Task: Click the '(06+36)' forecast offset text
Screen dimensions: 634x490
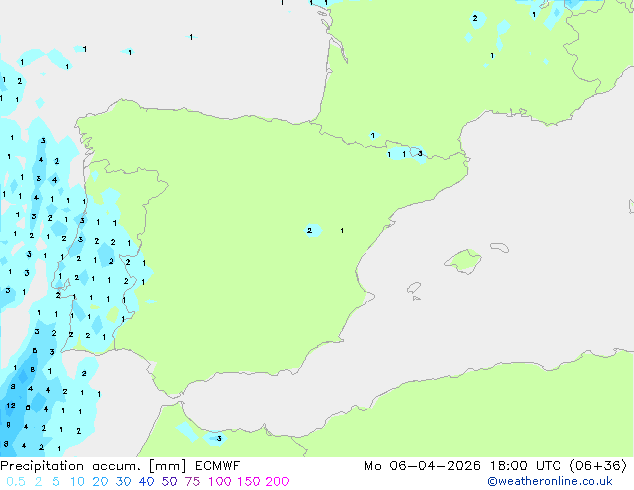Action: coord(598,466)
